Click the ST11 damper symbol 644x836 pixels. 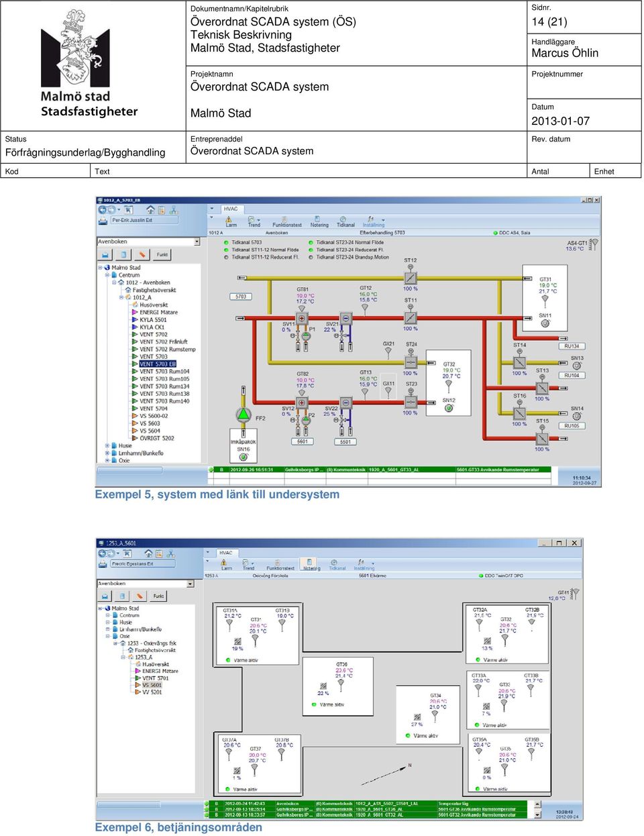pyautogui.click(x=410, y=317)
